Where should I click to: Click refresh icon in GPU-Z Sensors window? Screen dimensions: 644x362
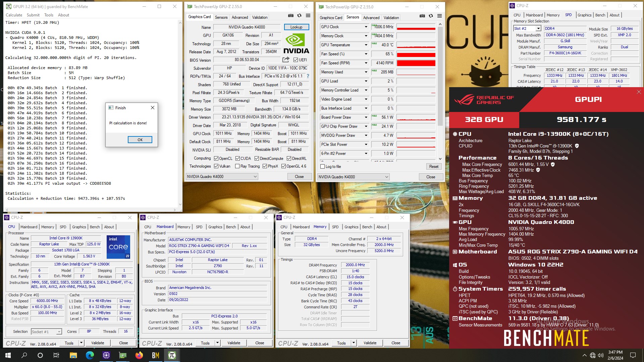click(x=431, y=16)
